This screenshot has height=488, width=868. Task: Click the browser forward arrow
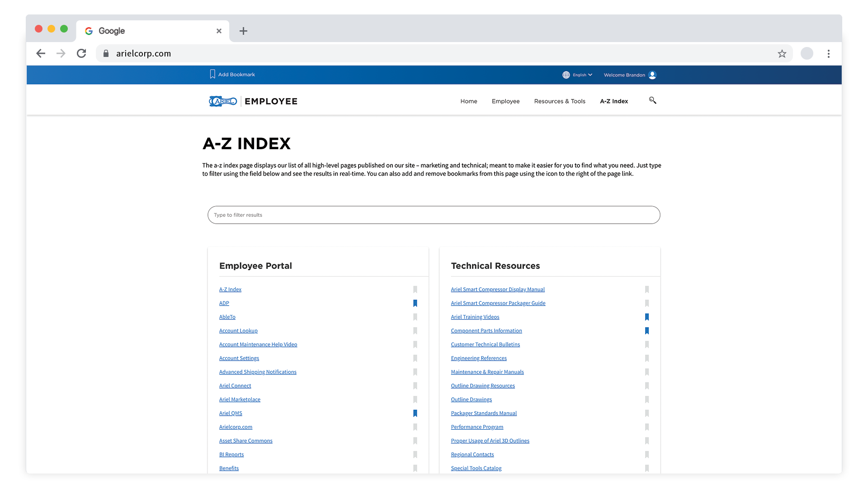point(61,53)
